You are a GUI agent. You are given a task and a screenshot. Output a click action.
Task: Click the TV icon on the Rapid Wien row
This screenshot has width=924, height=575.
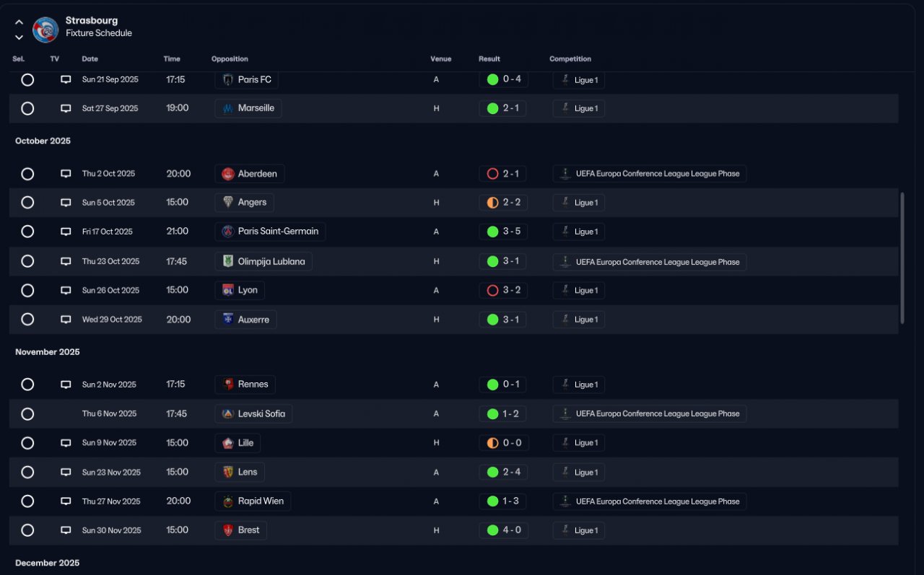[66, 501]
